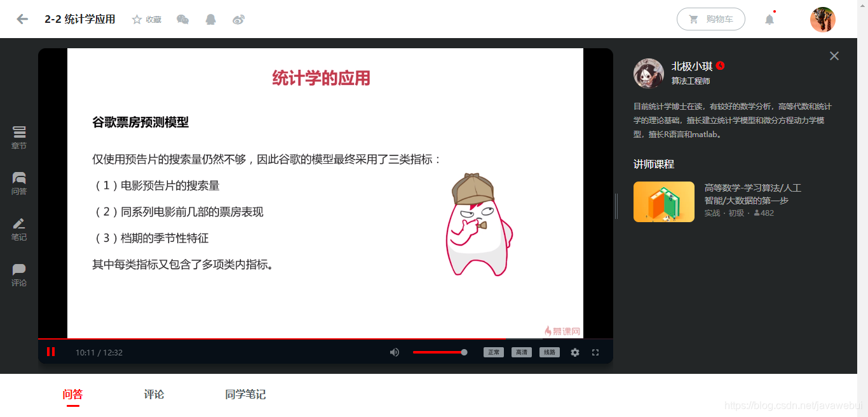Switch to the 问答 tab below video

[x=73, y=394]
